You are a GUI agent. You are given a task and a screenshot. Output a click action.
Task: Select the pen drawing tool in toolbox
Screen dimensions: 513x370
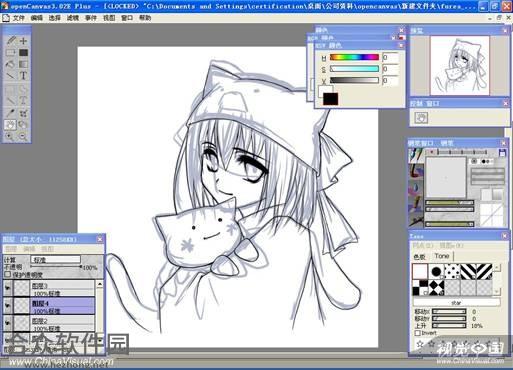[10, 41]
